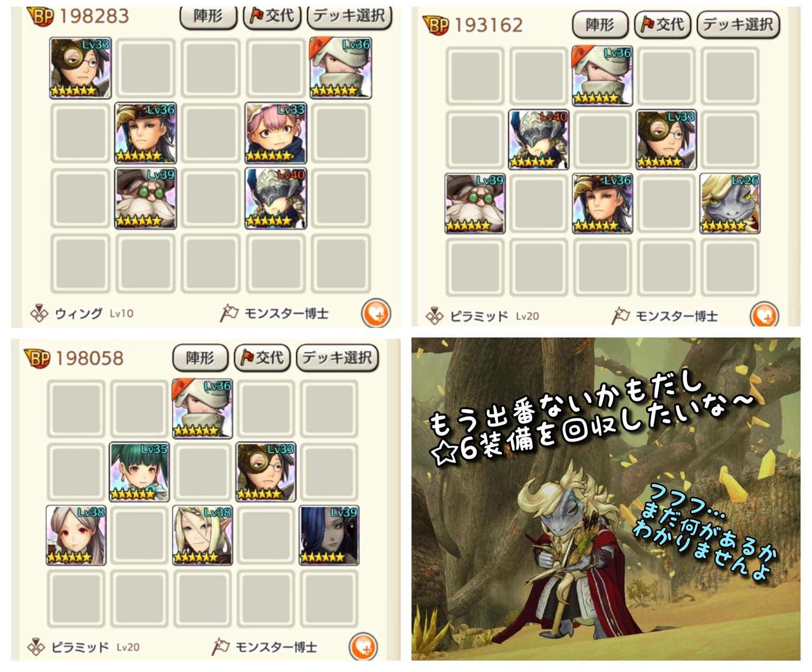Viewport: 812px width, 672px height.
Task: Click 交代 button in BP 198283 deck
Action: point(272,16)
